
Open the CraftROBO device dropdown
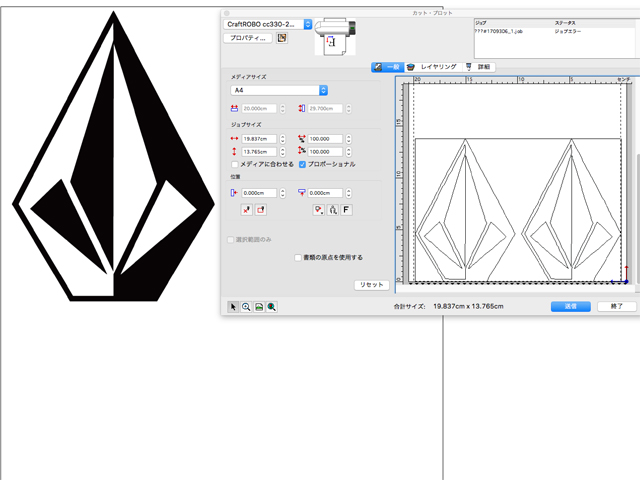coord(268,24)
